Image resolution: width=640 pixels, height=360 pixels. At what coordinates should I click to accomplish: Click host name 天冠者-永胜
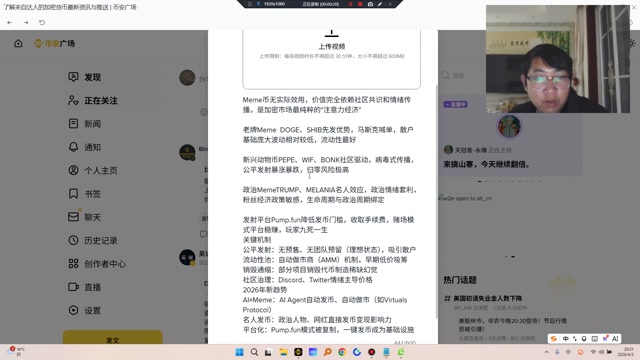click(x=471, y=150)
